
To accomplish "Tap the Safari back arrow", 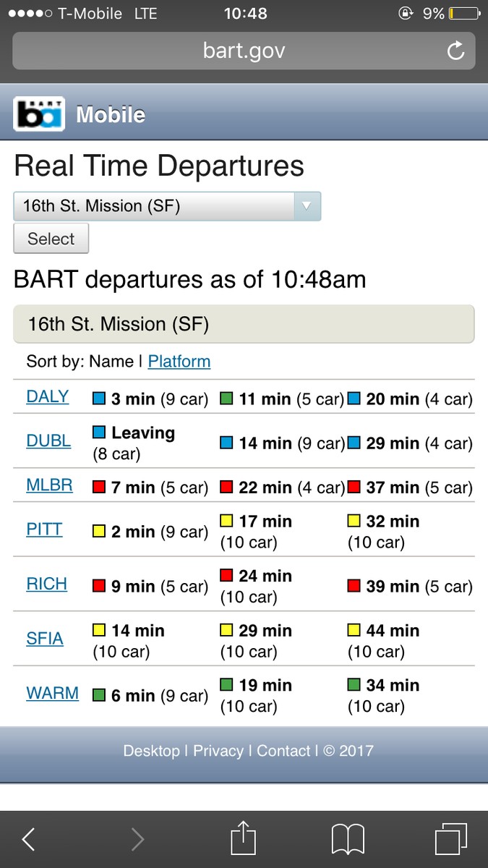I will pyautogui.click(x=27, y=839).
